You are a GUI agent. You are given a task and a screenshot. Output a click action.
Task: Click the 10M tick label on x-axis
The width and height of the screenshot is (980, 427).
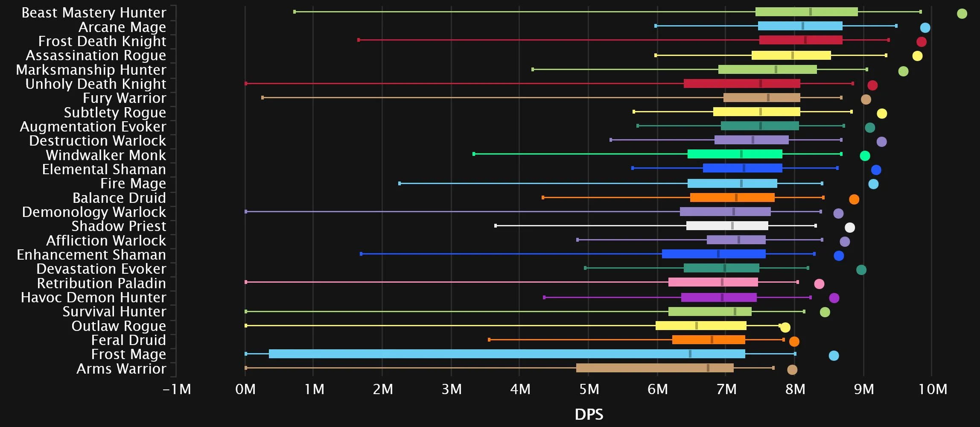[x=933, y=389]
